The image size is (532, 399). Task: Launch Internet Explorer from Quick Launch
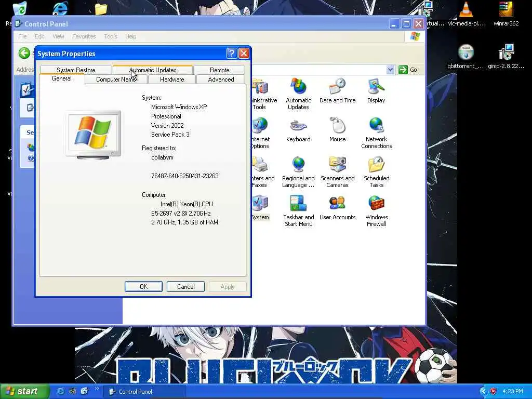coord(60,391)
